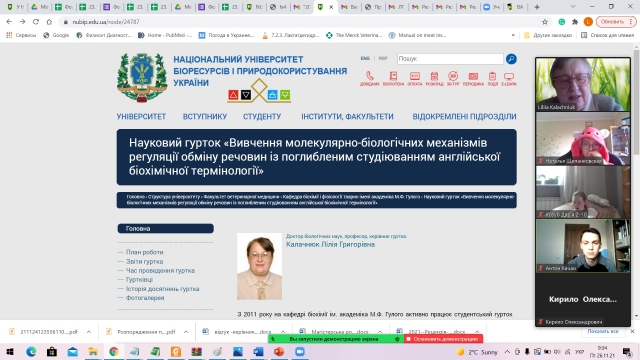
Task: Open the Гуртківці link
Action: point(139,280)
